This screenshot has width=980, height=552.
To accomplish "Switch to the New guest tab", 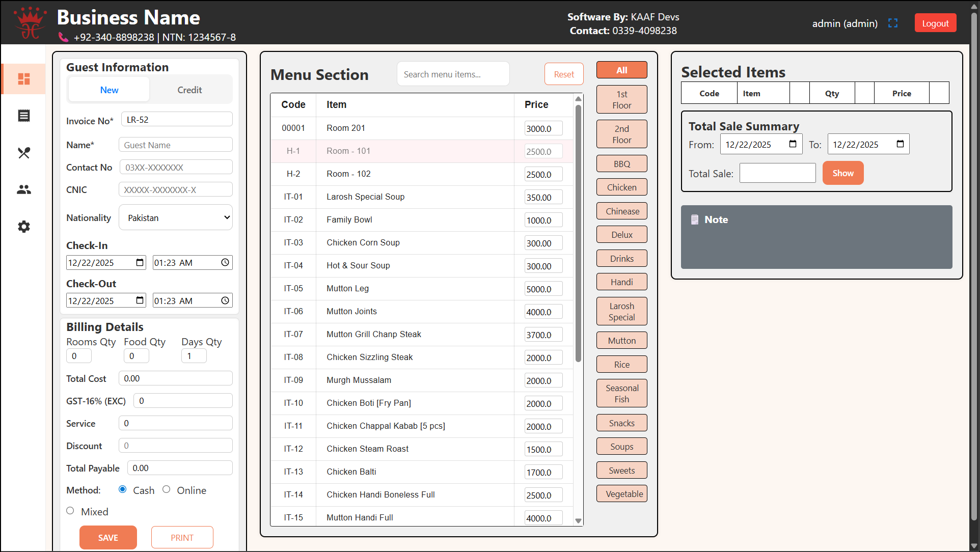I will (x=109, y=90).
